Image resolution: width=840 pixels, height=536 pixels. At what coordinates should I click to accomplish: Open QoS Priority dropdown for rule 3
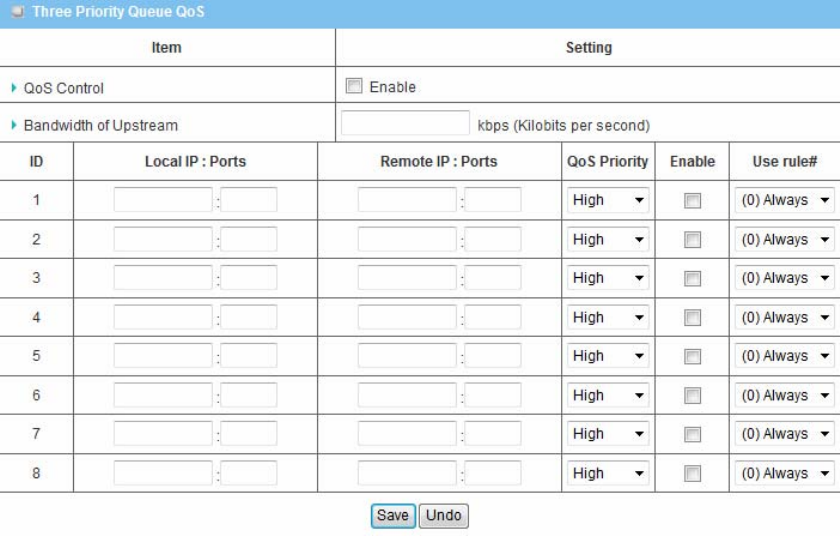[609, 278]
